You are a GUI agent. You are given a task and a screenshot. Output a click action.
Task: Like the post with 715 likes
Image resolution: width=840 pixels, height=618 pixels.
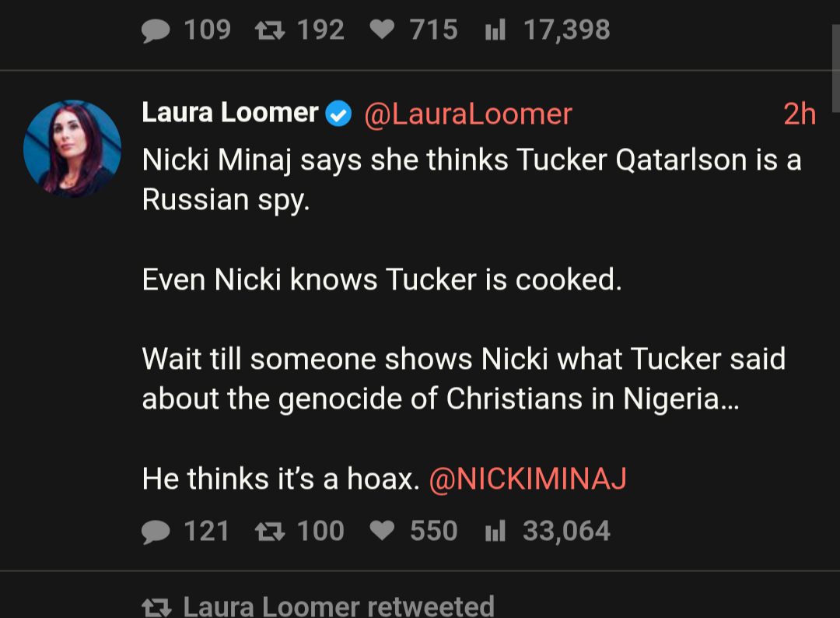pyautogui.click(x=382, y=30)
